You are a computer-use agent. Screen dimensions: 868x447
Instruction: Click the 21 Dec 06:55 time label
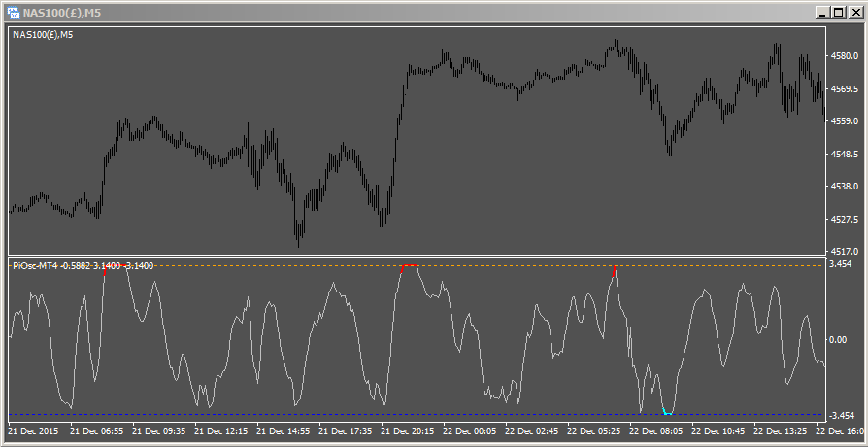click(96, 430)
